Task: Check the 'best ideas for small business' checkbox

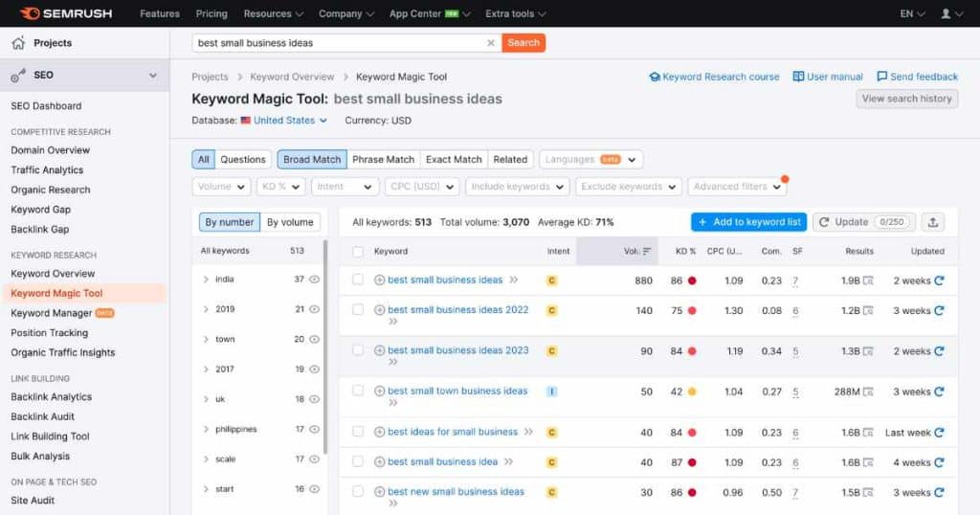Action: (358, 432)
